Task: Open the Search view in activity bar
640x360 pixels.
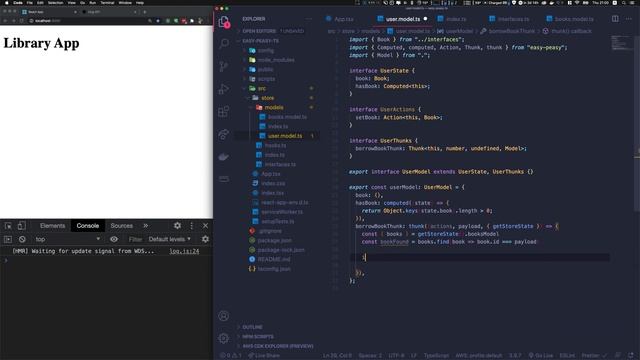Action: (224, 43)
